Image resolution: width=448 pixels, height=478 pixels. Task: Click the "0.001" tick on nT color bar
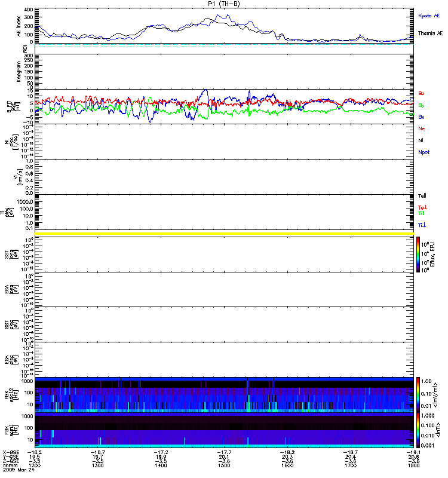click(428, 445)
